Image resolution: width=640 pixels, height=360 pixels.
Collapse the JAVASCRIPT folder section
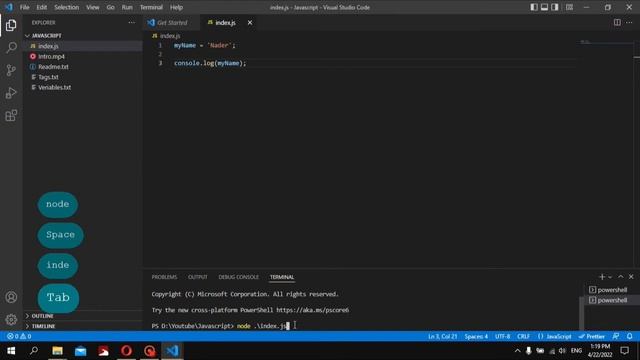tap(83, 36)
